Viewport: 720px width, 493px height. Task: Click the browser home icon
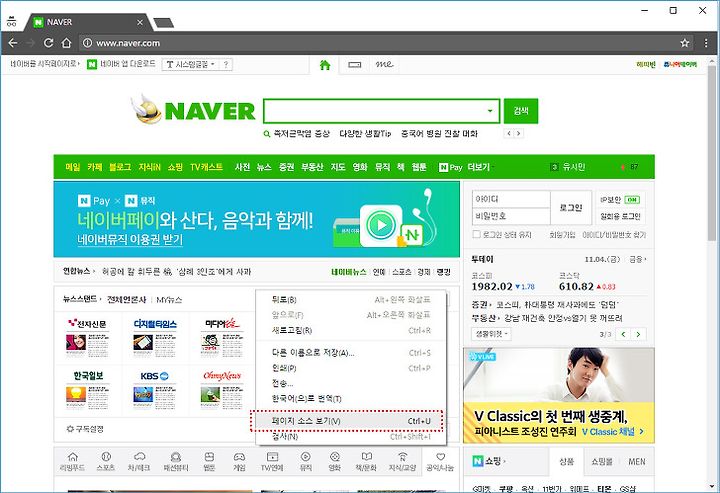[x=66, y=43]
